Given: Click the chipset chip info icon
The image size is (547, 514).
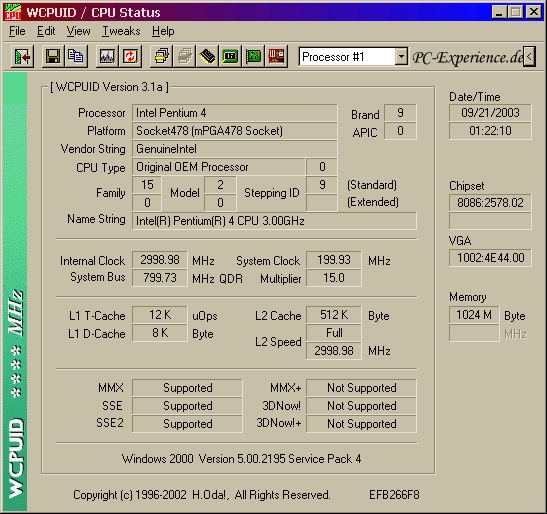Looking at the screenshot, I should click(x=230, y=56).
